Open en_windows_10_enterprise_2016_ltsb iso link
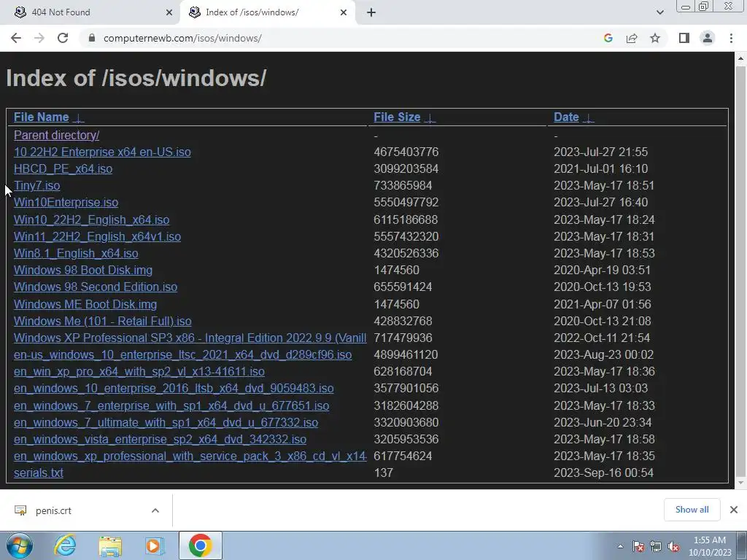 pyautogui.click(x=174, y=388)
